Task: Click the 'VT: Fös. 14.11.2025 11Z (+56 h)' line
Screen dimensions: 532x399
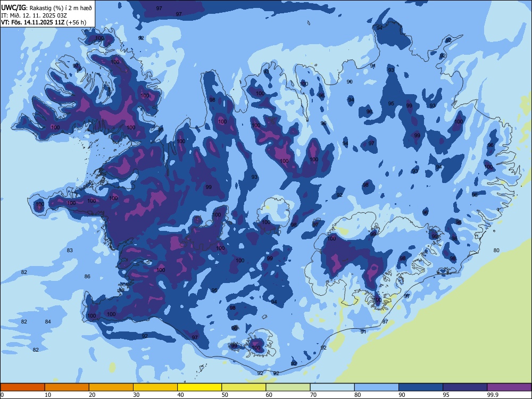Action: click(x=44, y=22)
